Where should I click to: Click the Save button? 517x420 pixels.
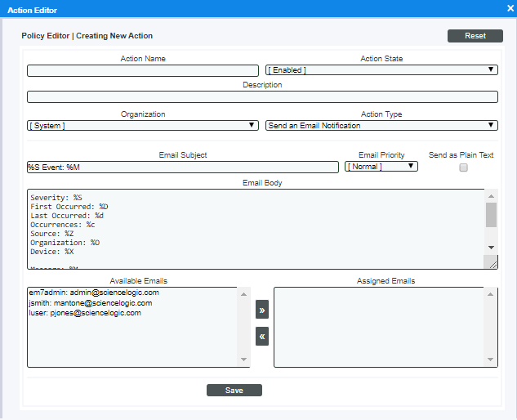pos(234,391)
